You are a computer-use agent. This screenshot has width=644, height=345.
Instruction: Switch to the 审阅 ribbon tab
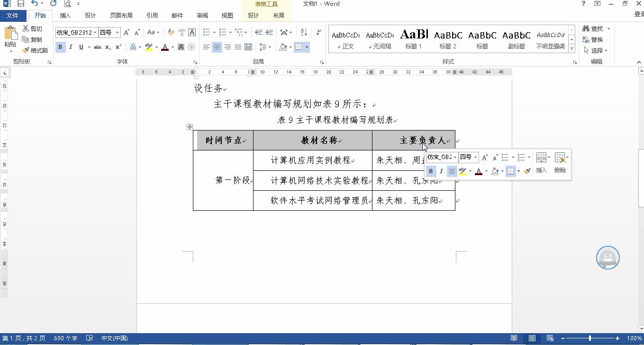click(x=202, y=15)
